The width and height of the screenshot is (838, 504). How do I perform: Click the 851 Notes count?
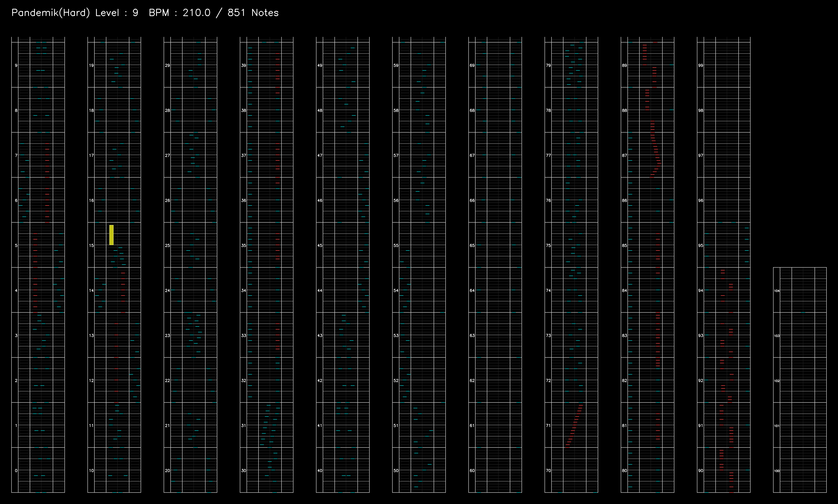[x=253, y=13]
